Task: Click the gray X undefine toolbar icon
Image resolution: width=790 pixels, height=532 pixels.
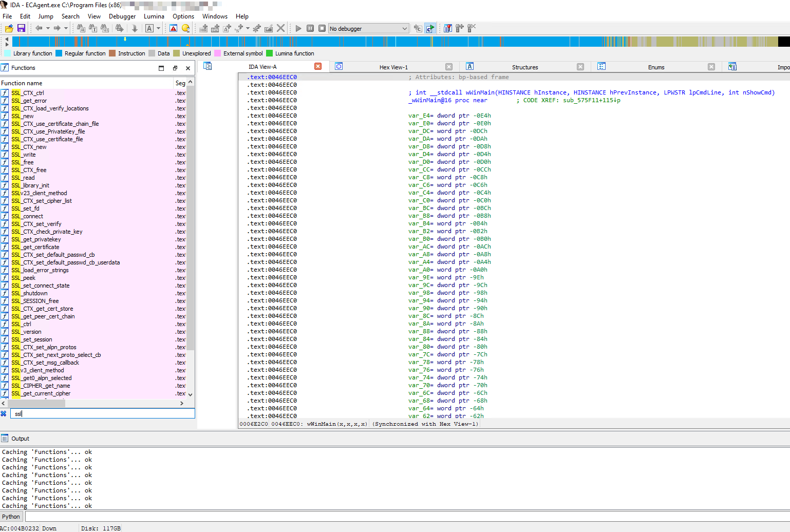Action: pos(281,28)
